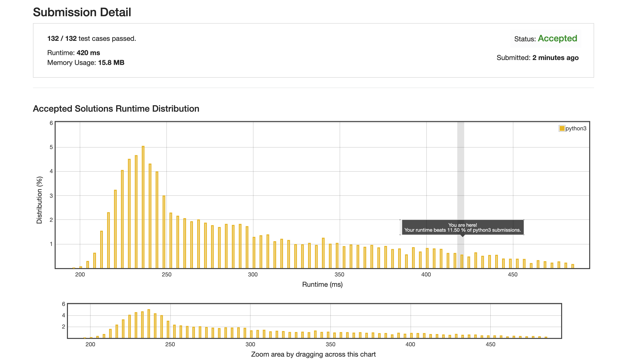Click the 300 tick label on main chart

click(253, 274)
